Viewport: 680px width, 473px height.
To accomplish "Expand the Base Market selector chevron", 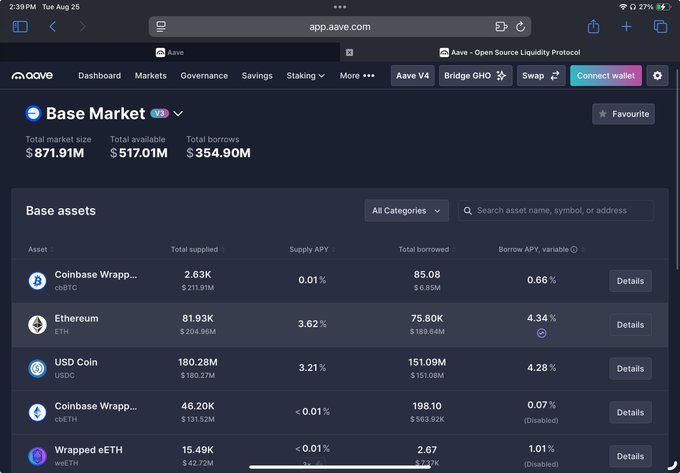I will tap(178, 114).
